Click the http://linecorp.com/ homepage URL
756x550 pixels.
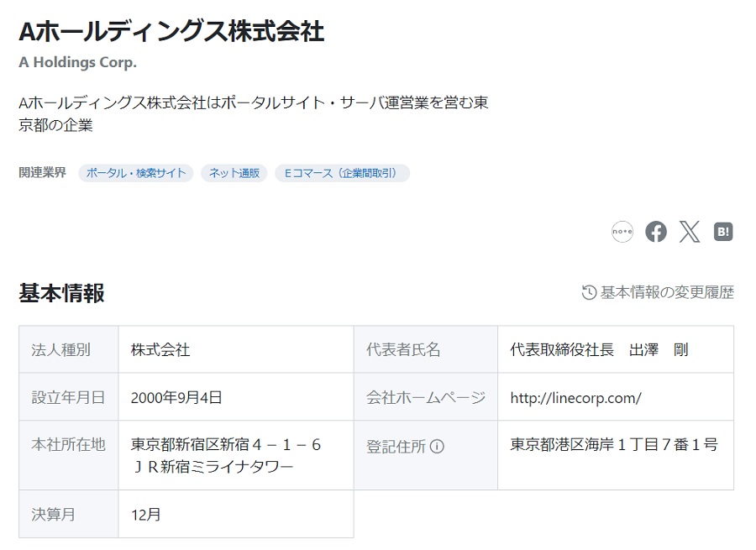click(575, 398)
